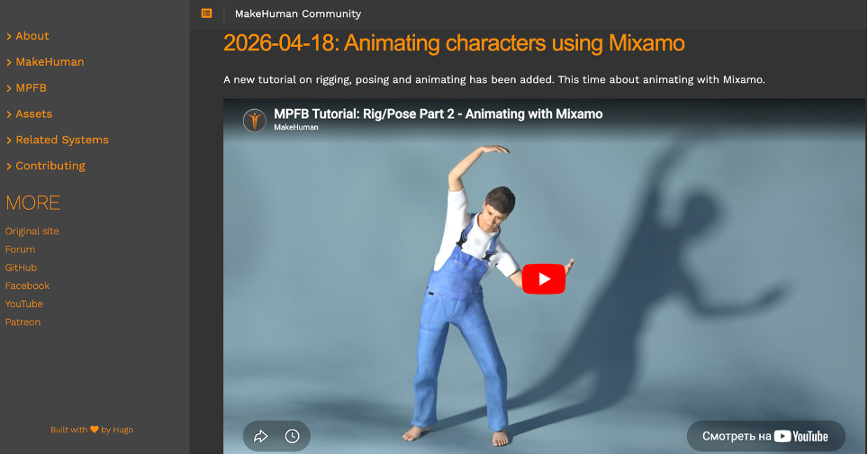Open the Assets menu item
The height and width of the screenshot is (454, 868).
(x=34, y=114)
